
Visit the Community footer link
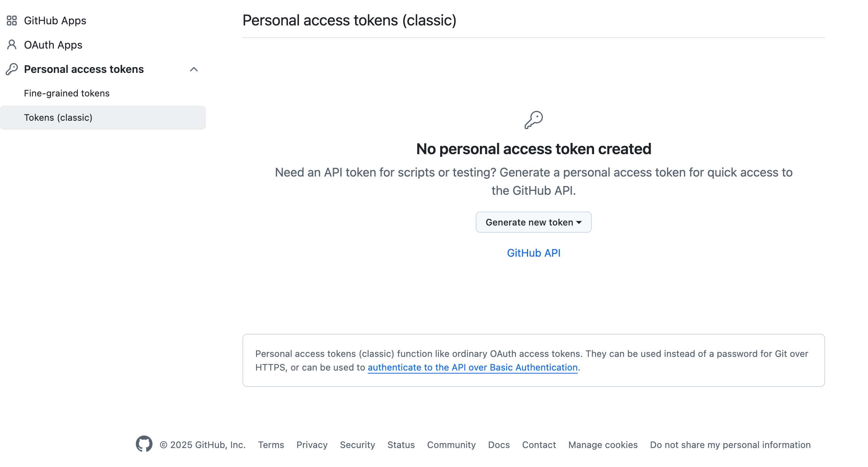[x=451, y=445]
